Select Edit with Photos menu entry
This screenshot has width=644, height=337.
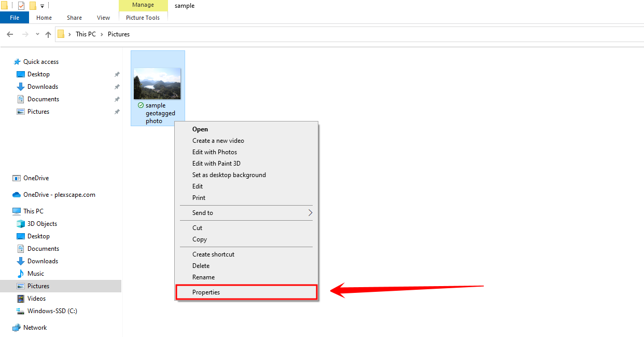point(246,152)
